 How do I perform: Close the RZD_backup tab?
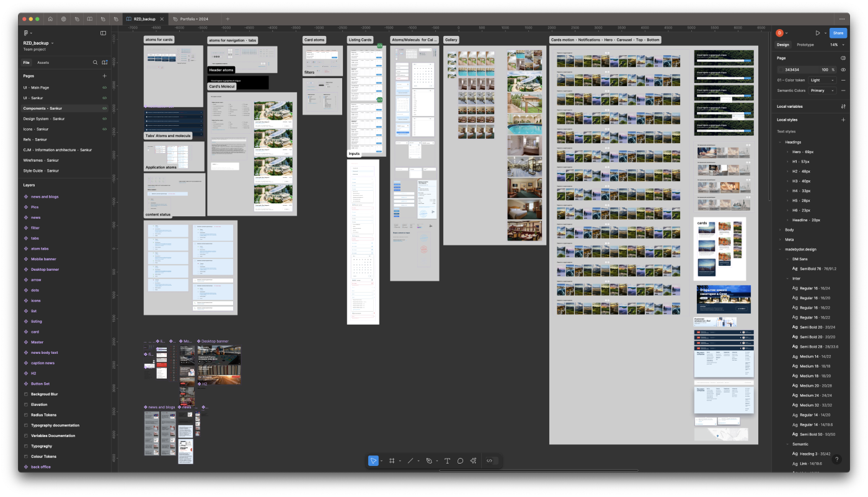click(x=162, y=19)
